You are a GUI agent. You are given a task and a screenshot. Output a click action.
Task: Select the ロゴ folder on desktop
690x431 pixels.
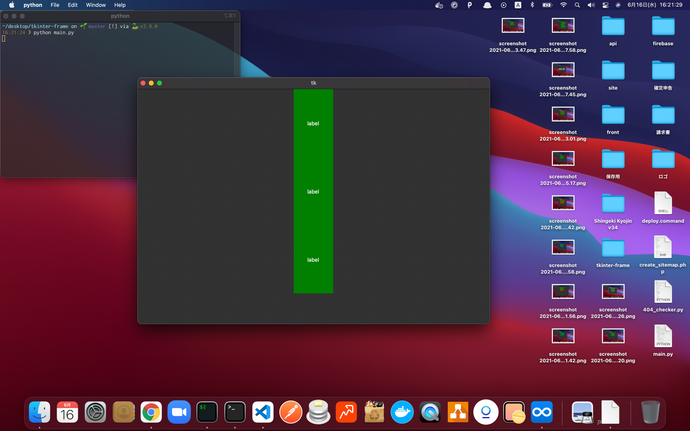(663, 159)
